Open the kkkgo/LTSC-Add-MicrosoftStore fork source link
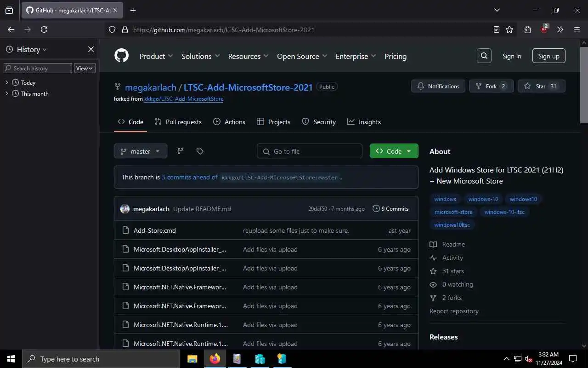This screenshot has width=588, height=368. point(184,99)
